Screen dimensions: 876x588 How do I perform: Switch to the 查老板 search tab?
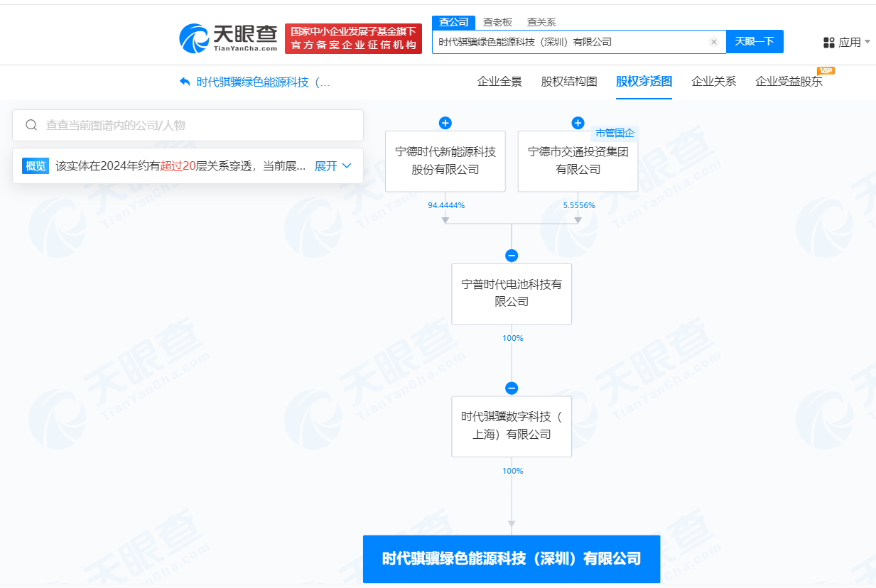496,22
